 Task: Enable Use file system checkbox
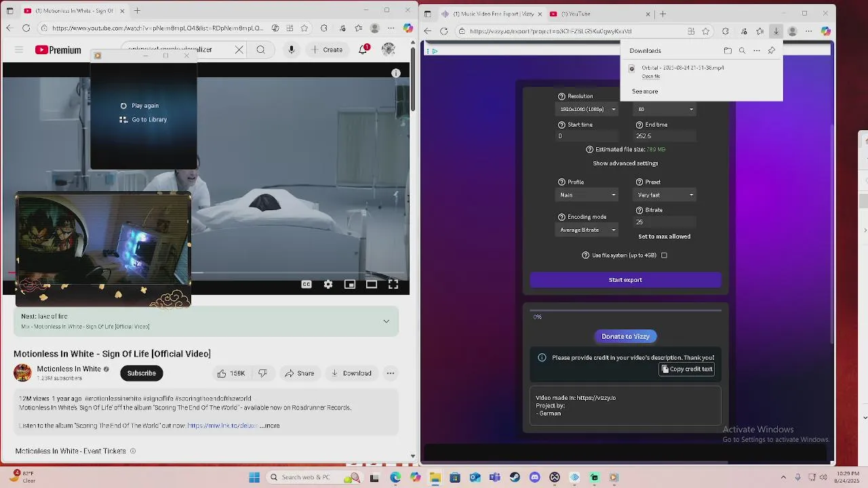point(664,256)
